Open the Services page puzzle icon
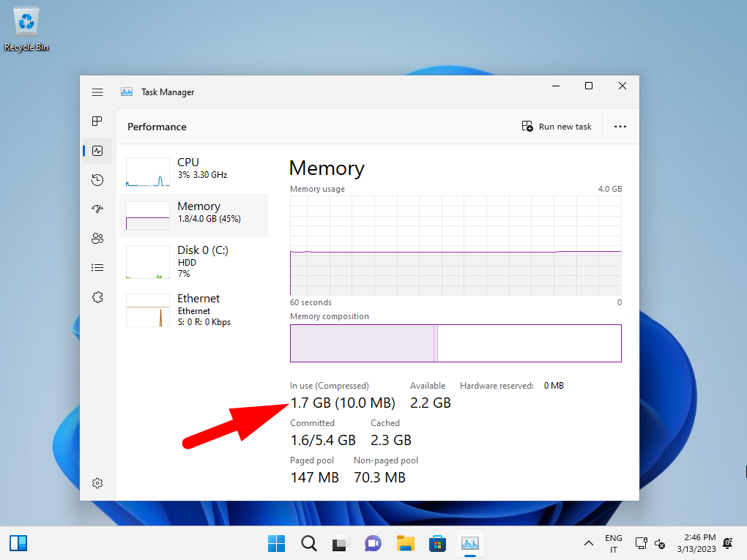 (97, 297)
